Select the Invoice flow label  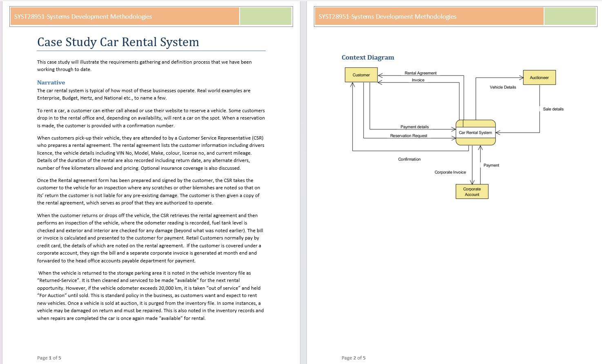point(418,80)
